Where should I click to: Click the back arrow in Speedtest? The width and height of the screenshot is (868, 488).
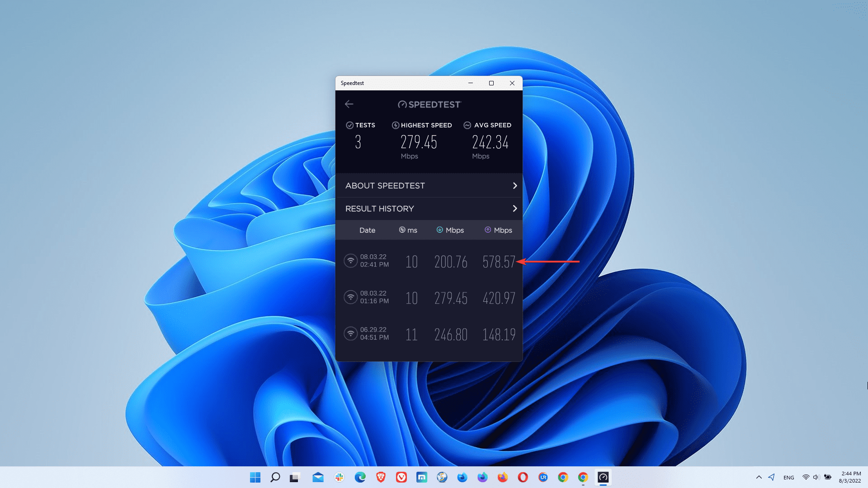pos(349,104)
